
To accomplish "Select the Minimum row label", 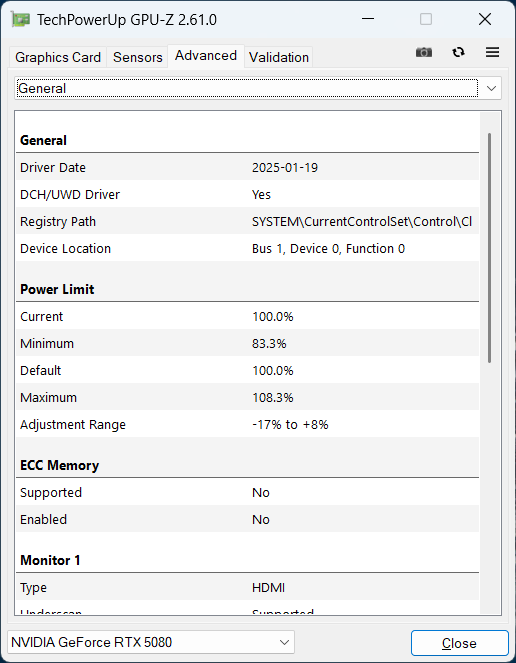I will click(47, 343).
